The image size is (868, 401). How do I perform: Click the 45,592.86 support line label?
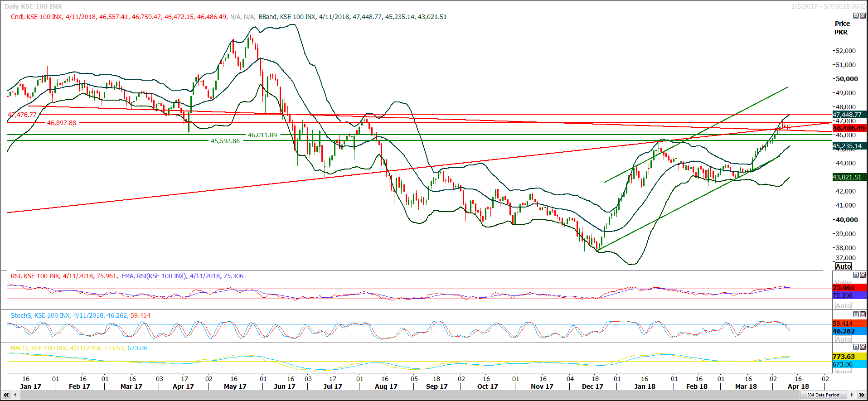tap(225, 141)
